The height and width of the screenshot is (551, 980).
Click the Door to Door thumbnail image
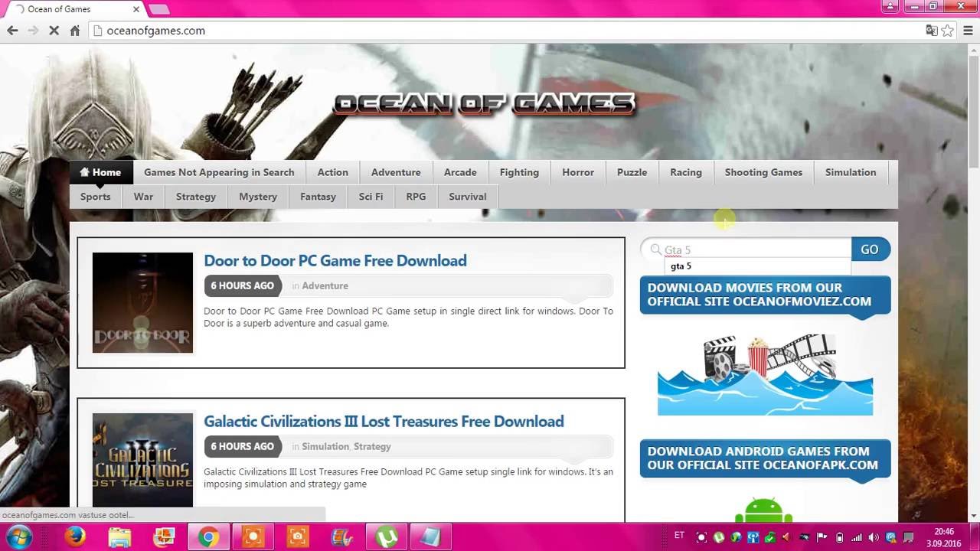(142, 303)
